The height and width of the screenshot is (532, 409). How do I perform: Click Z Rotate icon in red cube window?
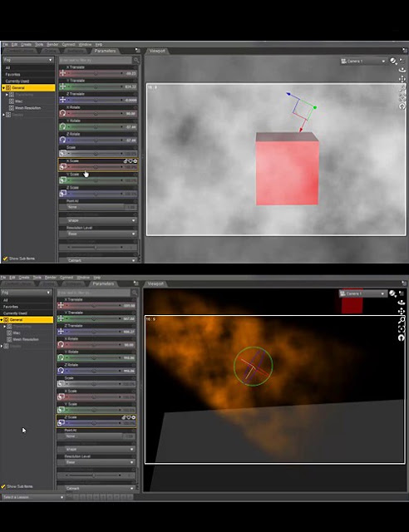pos(63,140)
